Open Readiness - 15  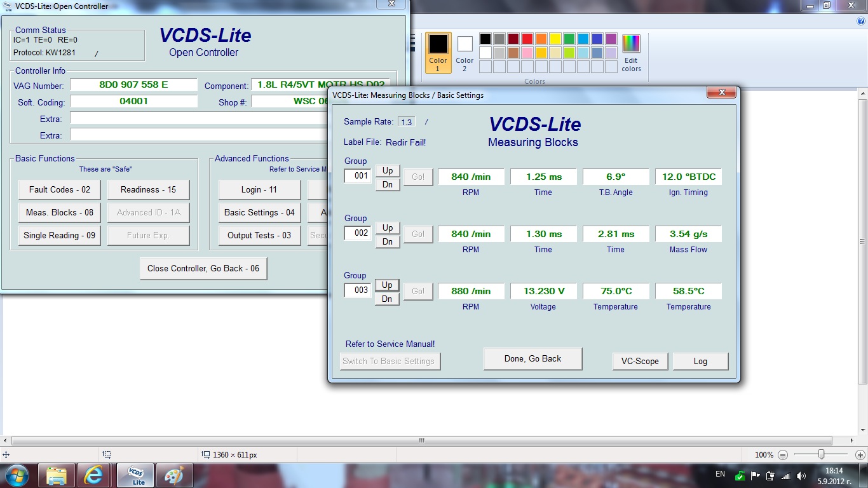tap(148, 189)
